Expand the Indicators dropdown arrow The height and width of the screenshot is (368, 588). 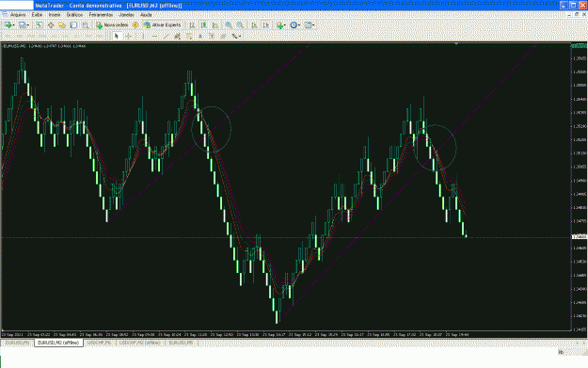(285, 25)
